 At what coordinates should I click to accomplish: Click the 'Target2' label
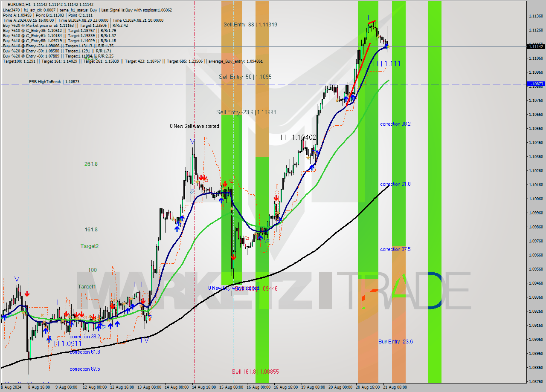tap(90, 246)
